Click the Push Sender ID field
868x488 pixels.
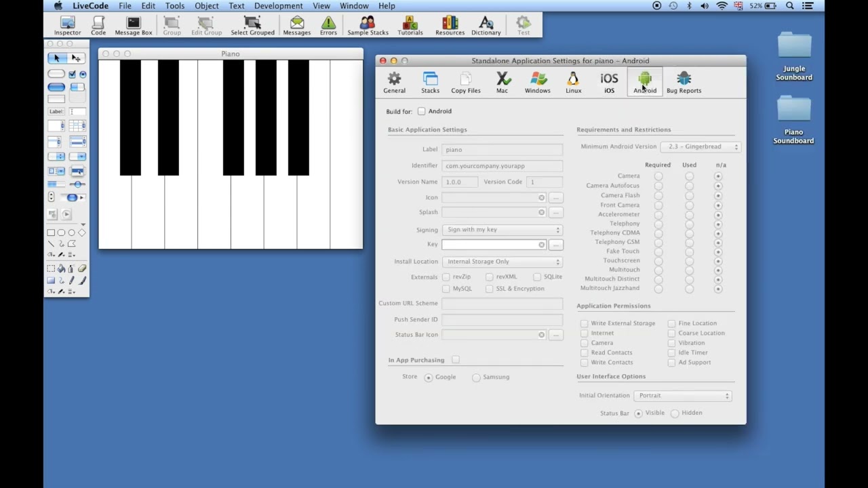(x=502, y=320)
